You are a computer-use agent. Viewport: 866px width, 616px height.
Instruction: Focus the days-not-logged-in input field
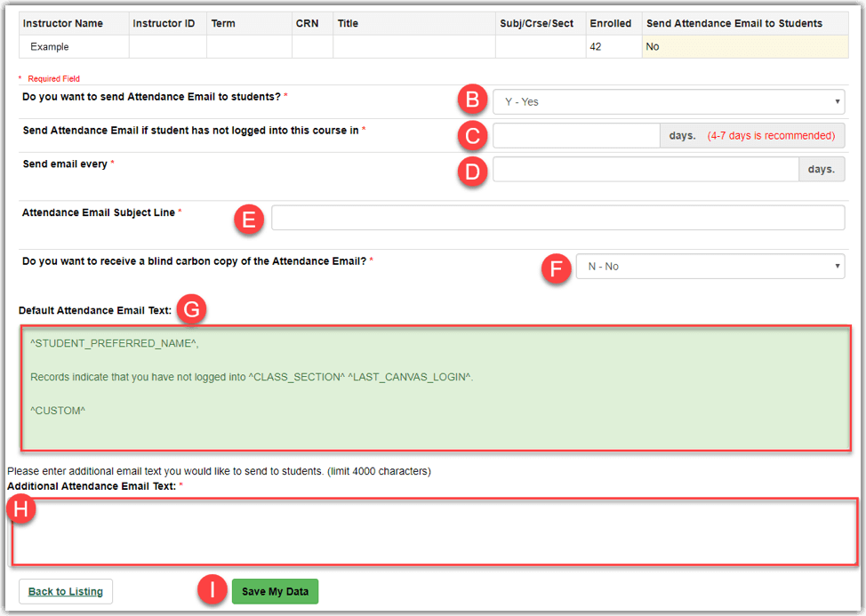click(x=575, y=136)
